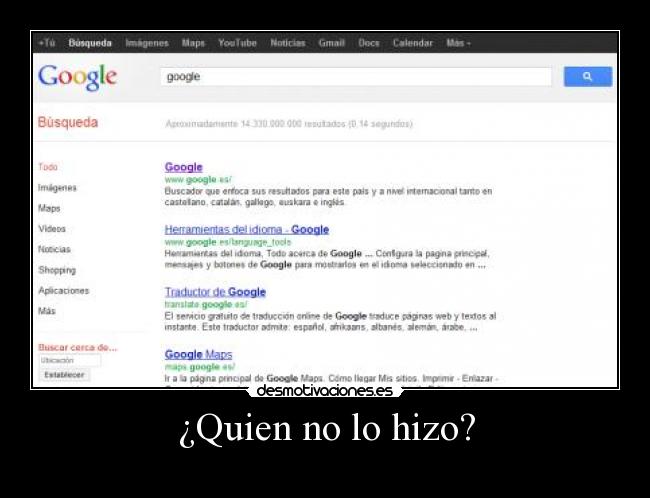Open Imágenes in the top bar

tap(147, 43)
